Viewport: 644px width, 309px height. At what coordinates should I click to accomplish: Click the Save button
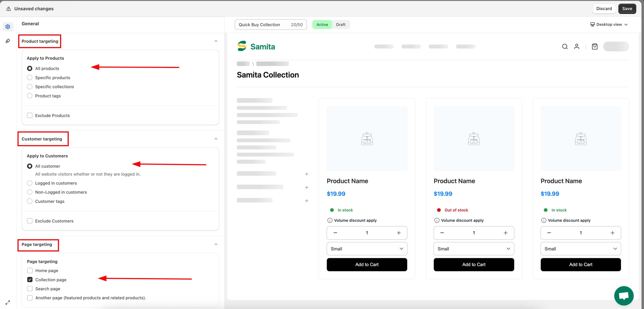click(x=627, y=9)
